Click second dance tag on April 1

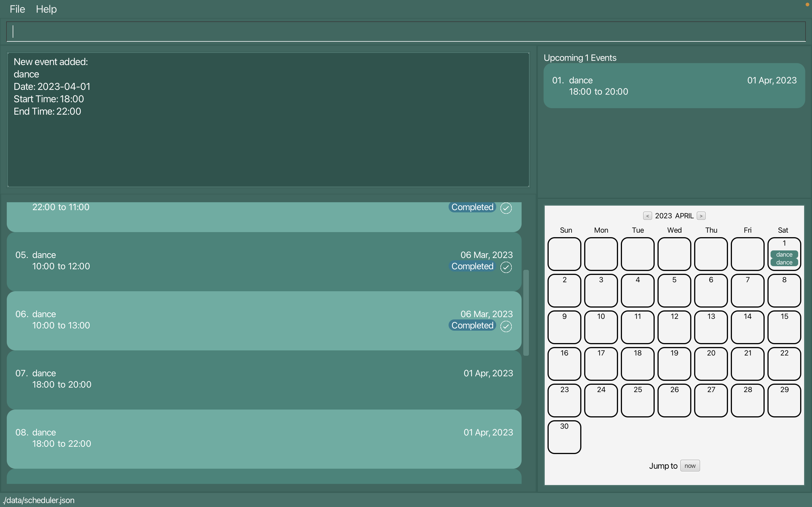coord(784,263)
